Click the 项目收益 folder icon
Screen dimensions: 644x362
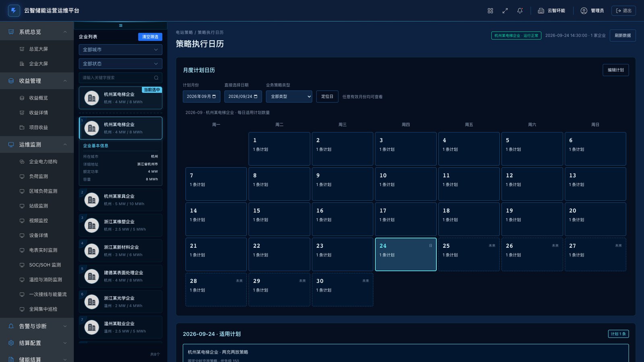(x=22, y=128)
